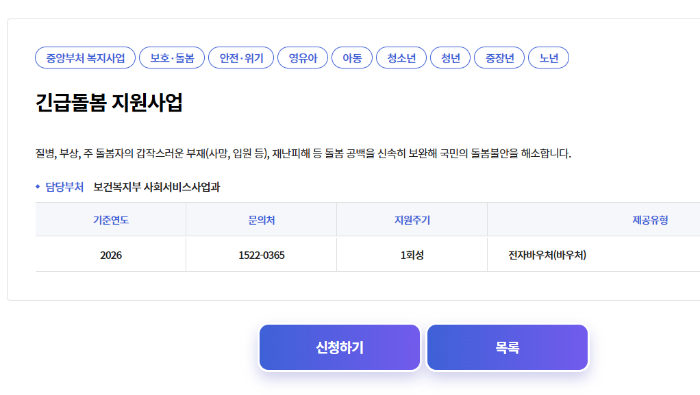Click the 1522-0365 phone number cell
Screen dimensions: 700x395
tap(261, 255)
